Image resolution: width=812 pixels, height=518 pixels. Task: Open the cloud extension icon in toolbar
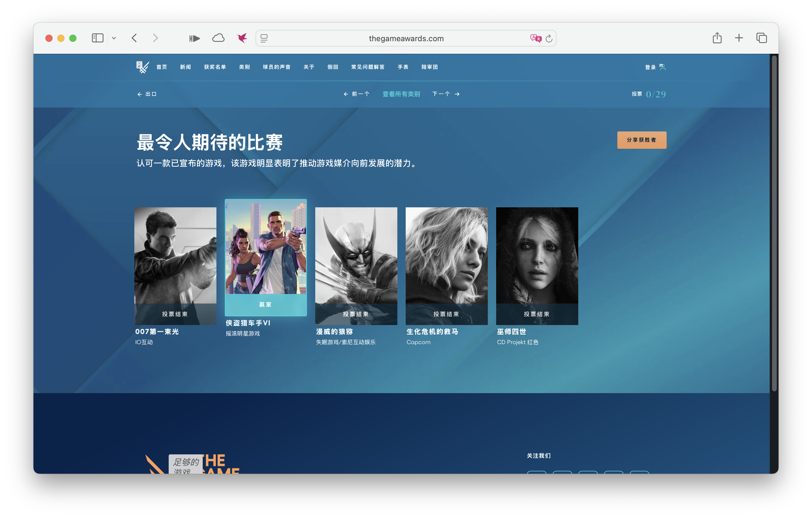click(218, 38)
